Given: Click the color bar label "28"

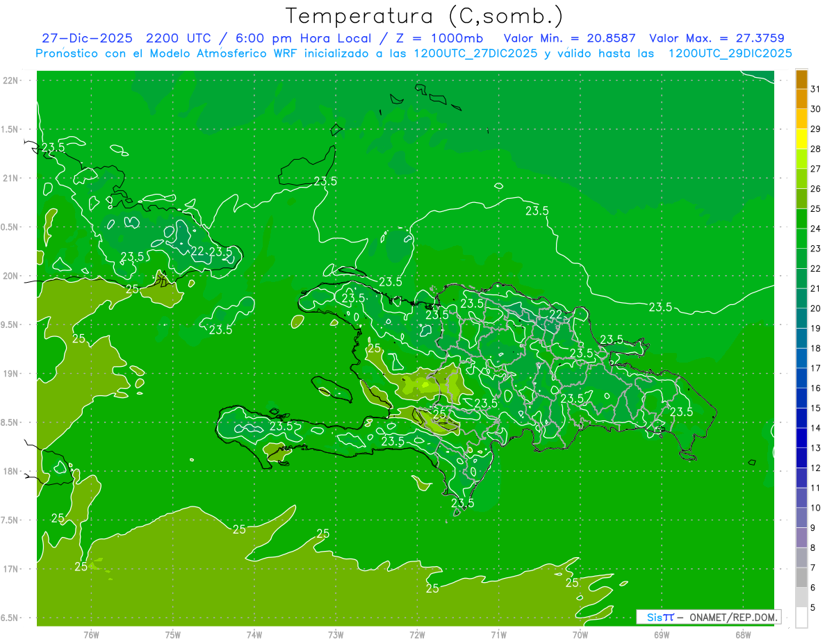Looking at the screenshot, I should click(x=815, y=149).
